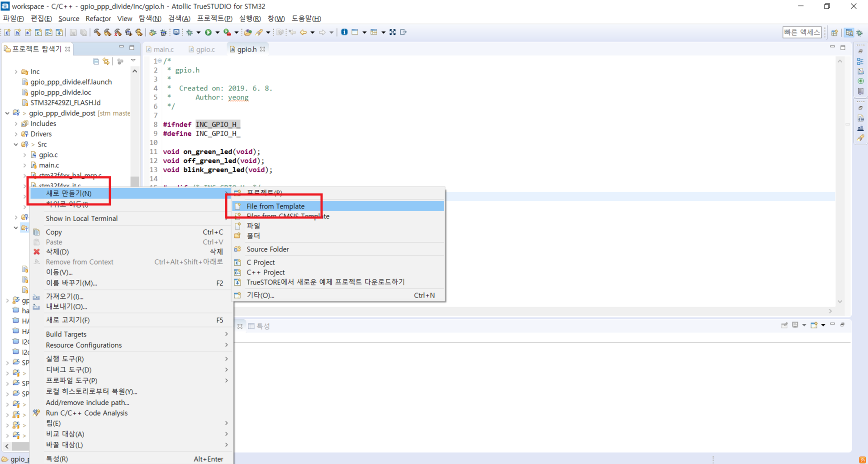The image size is (868, 464).
Task: Switch to the C/C++ perspective icon
Action: point(849,33)
